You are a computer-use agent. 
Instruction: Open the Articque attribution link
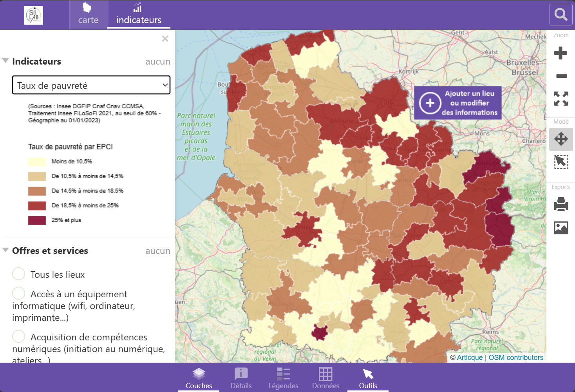[x=470, y=357]
